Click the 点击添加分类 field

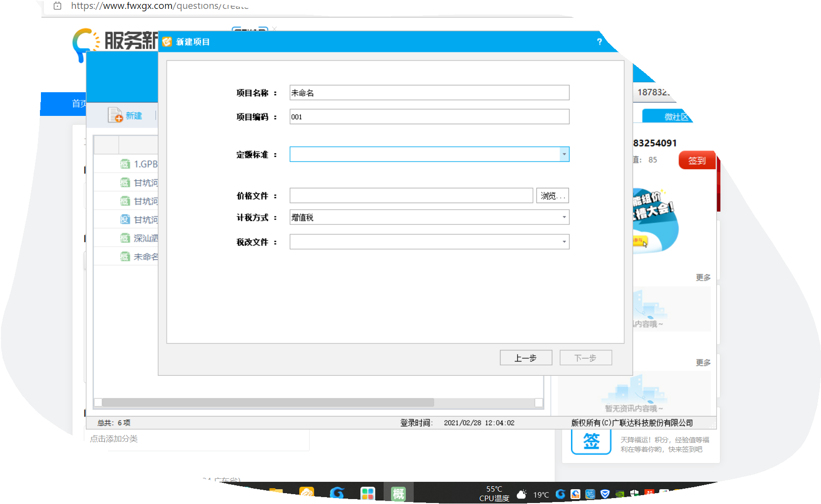197,439
